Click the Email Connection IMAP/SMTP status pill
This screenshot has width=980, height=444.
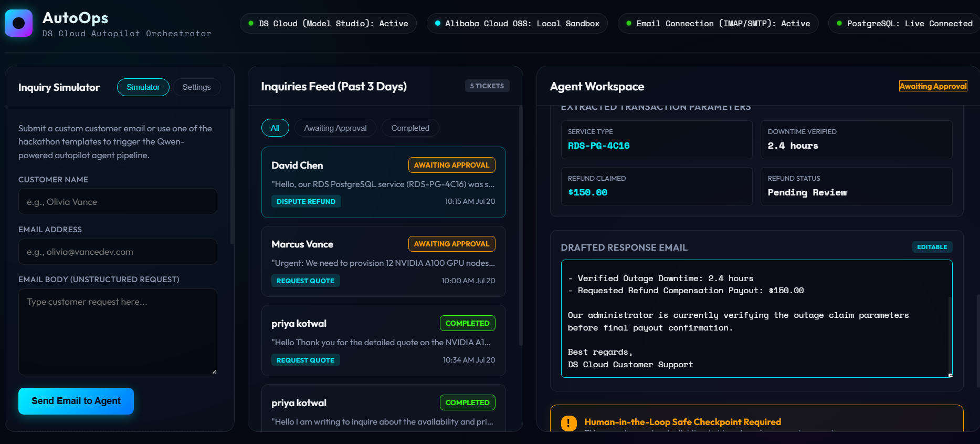tap(718, 24)
